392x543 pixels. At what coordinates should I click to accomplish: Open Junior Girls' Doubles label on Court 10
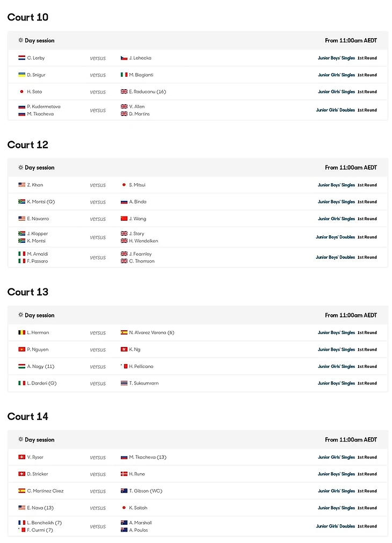pyautogui.click(x=335, y=110)
